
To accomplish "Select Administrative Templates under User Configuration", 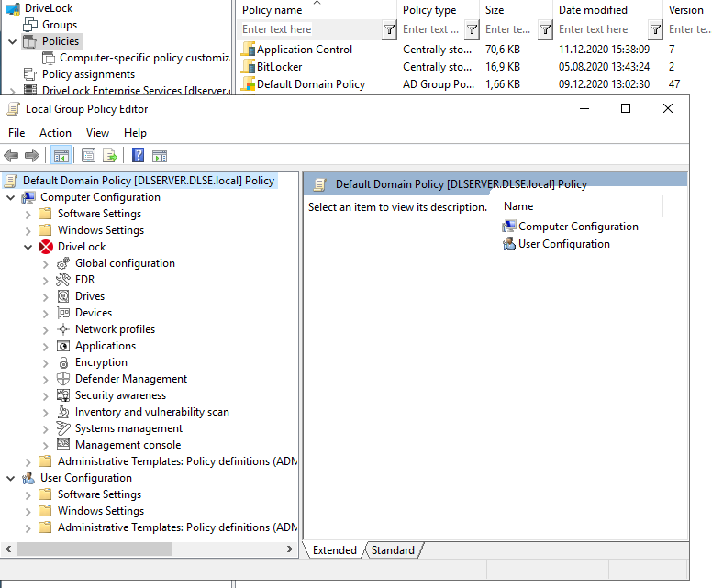I will click(x=177, y=527).
